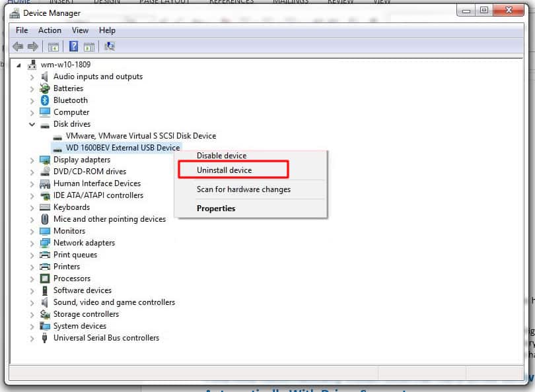
Task: Click the Batteries category icon
Action: pyautogui.click(x=45, y=88)
